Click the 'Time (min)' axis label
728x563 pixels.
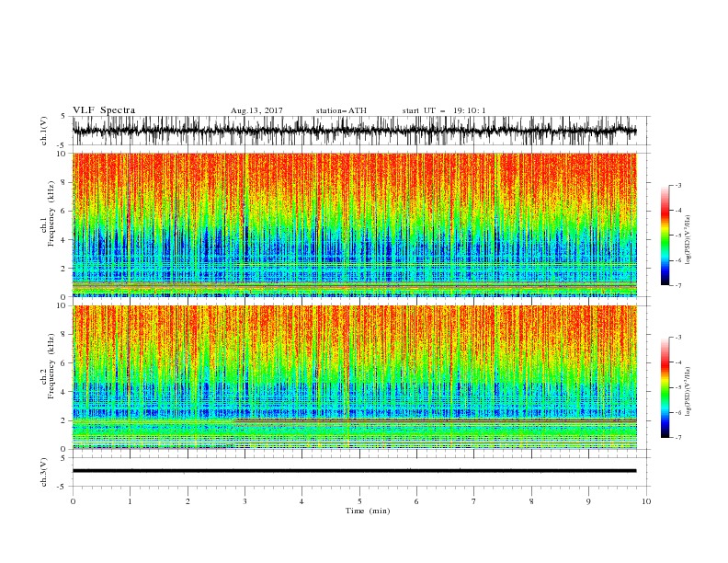(368, 511)
